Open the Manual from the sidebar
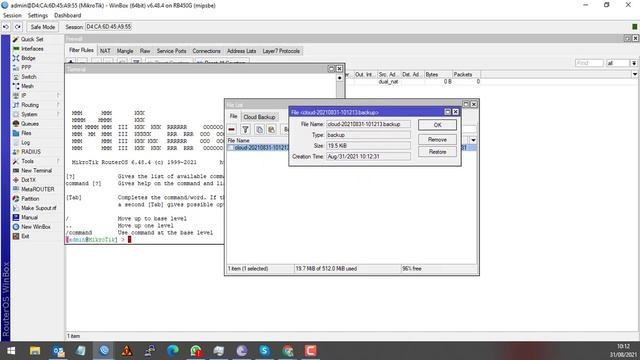Image resolution: width=640 pixels, height=360 pixels. click(x=29, y=218)
